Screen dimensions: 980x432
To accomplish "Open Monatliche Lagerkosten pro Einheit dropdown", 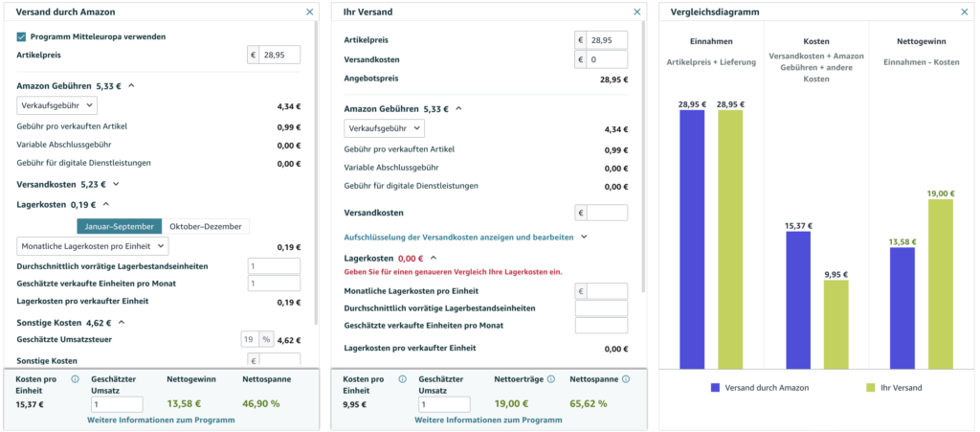I will point(93,246).
